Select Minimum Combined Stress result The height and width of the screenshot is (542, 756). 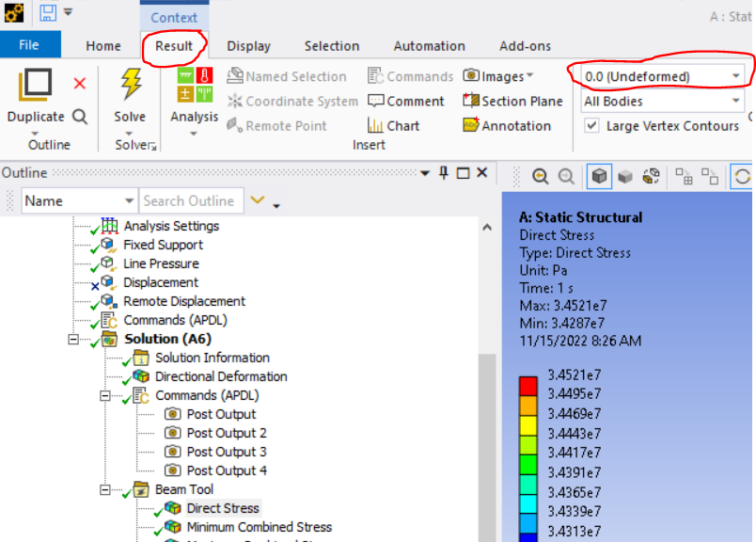click(x=260, y=527)
